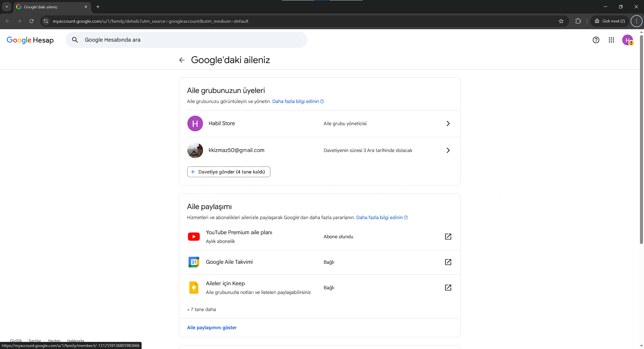
Task: Click Daha fazla bilgi edinin under Aile paylaşımı
Action: 379,217
